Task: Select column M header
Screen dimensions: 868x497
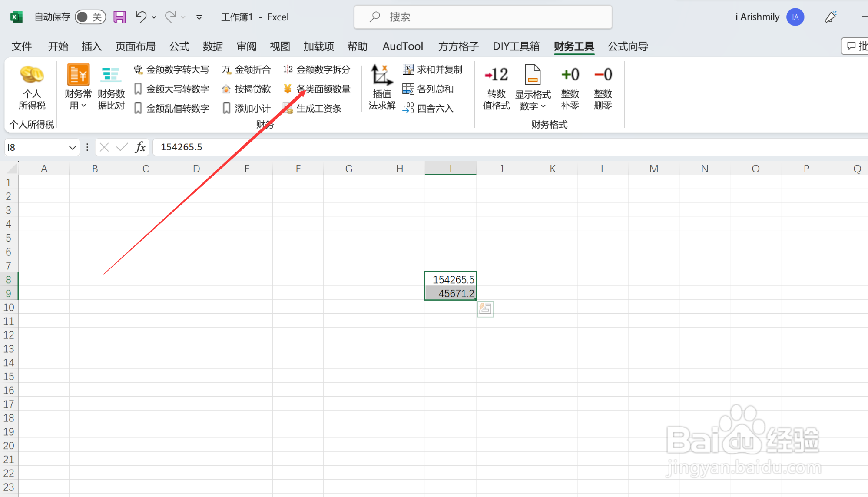Action: 654,169
